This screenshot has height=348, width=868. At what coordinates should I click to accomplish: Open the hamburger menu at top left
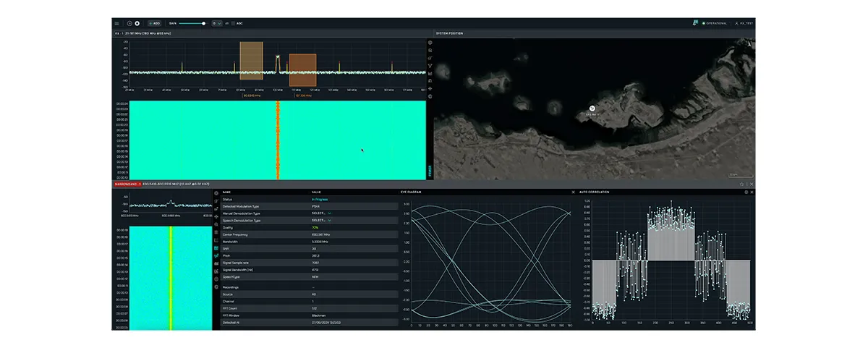click(x=117, y=23)
